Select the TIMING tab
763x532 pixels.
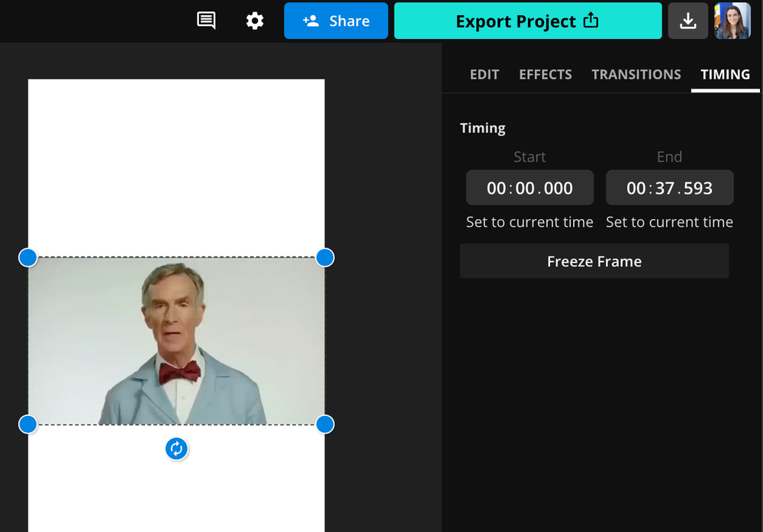[725, 74]
